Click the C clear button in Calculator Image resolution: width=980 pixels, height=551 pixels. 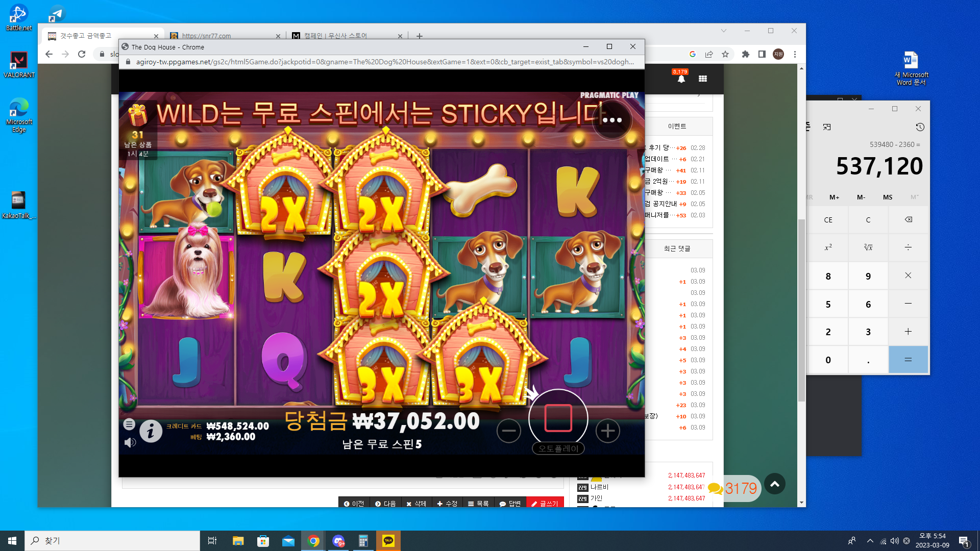click(868, 220)
